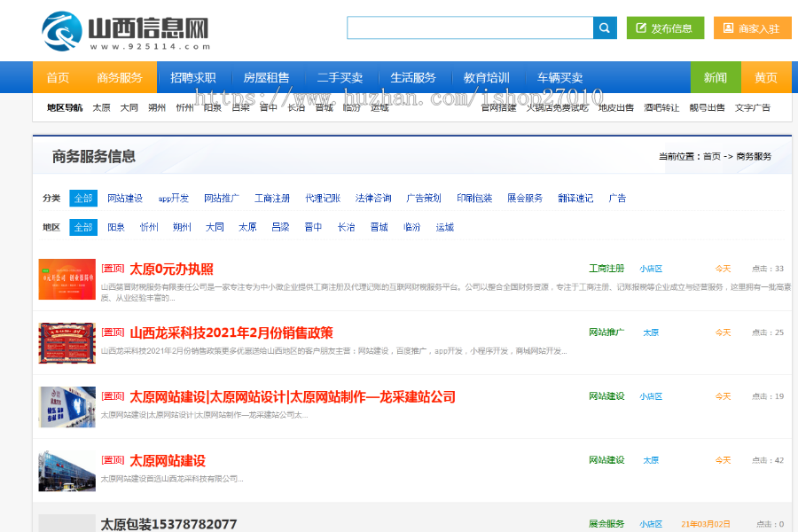Open 太原网站建设|太原网站设计 listing title

(293, 396)
